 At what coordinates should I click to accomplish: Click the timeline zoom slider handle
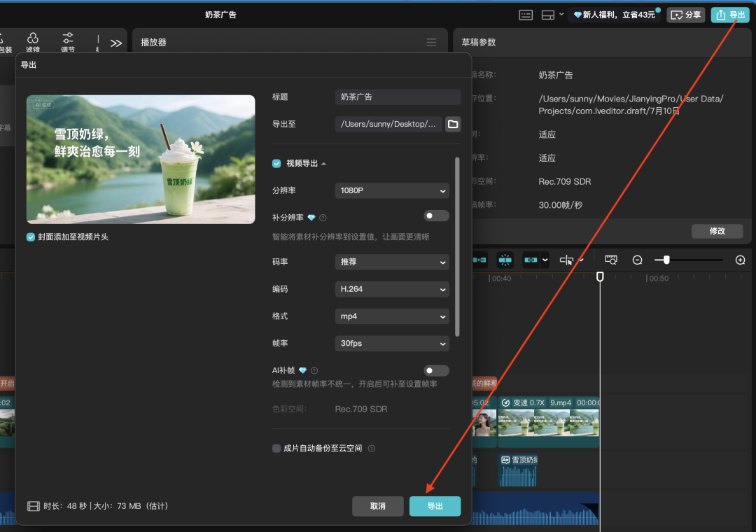[x=666, y=260]
